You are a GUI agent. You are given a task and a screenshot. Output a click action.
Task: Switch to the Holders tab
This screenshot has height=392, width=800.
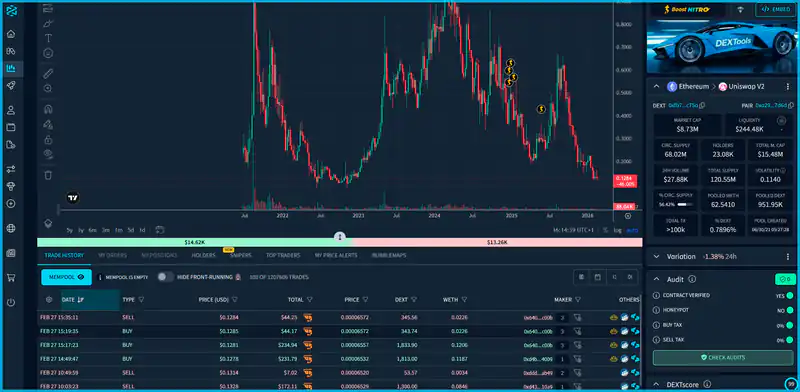tap(204, 255)
